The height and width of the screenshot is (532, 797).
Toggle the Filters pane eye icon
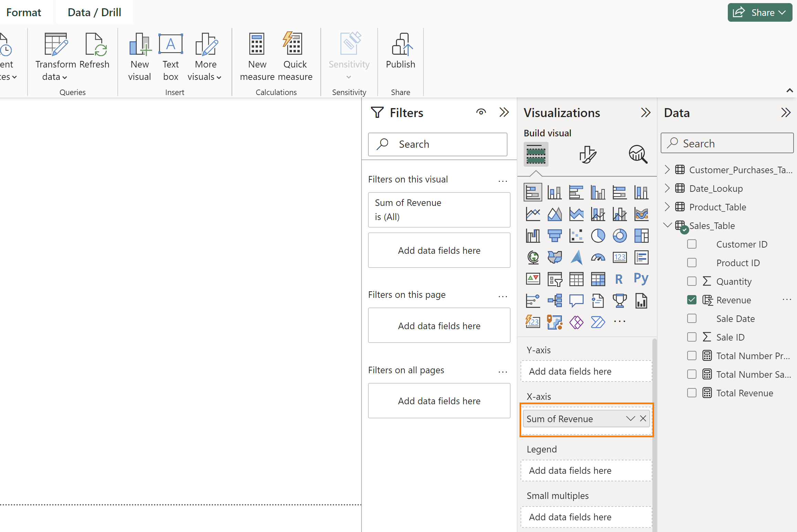481,112
